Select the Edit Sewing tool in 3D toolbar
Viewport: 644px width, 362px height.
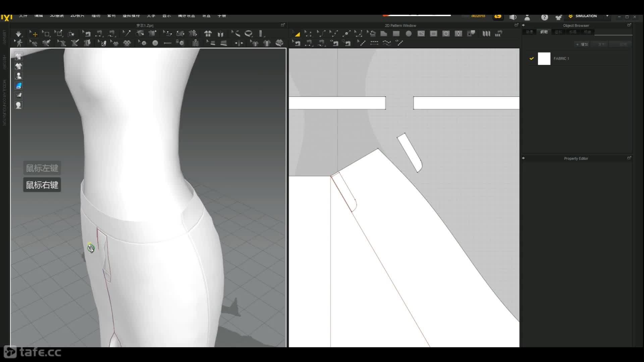87,34
